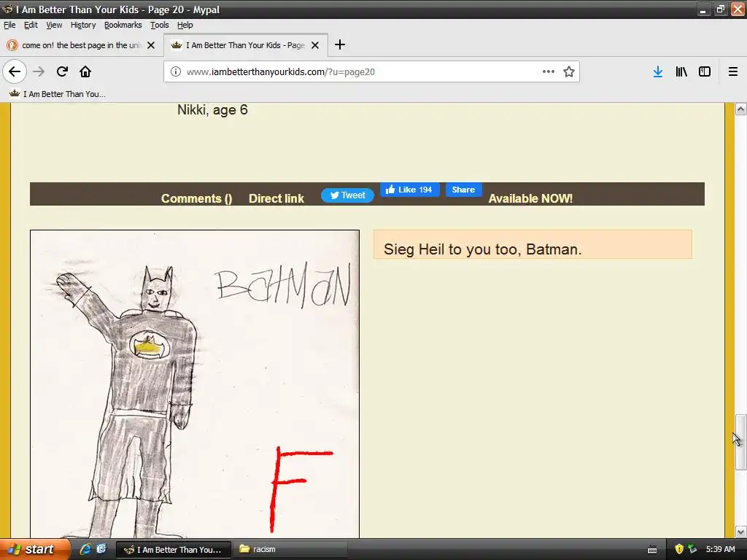Switch to 'I Am Better Than You...' taskbar button
747x560 pixels.
coord(174,550)
